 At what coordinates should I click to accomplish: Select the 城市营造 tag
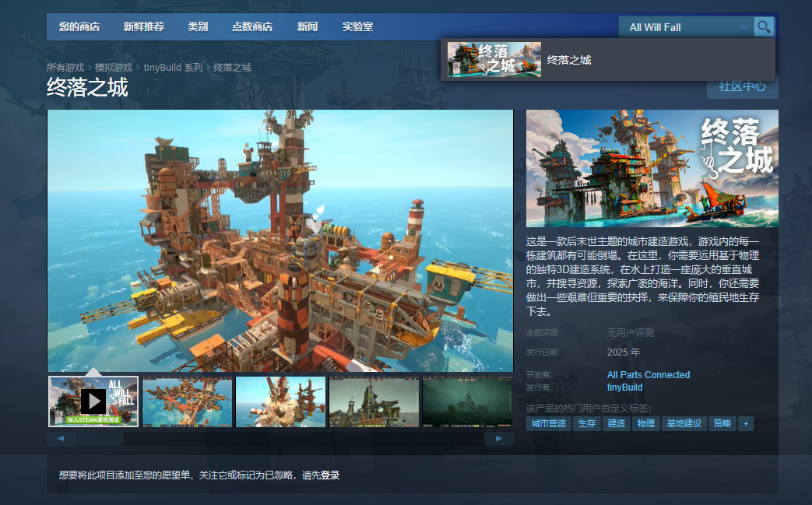pyautogui.click(x=548, y=423)
